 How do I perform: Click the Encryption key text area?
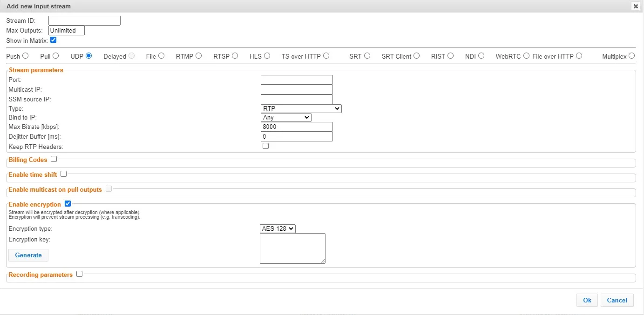[292, 248]
